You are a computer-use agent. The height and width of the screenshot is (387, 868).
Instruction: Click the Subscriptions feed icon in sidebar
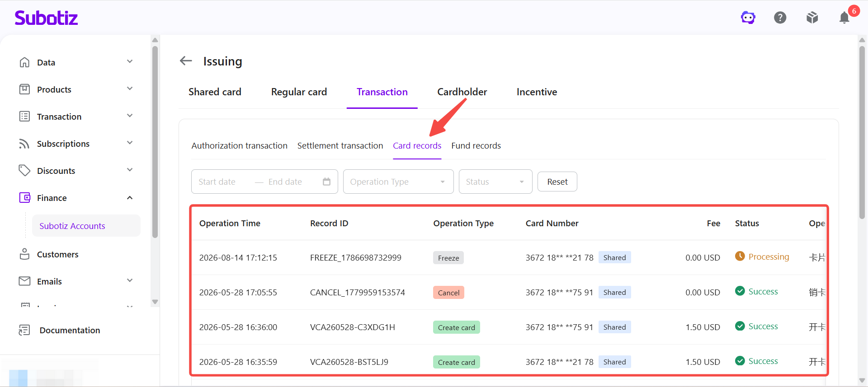(x=24, y=144)
